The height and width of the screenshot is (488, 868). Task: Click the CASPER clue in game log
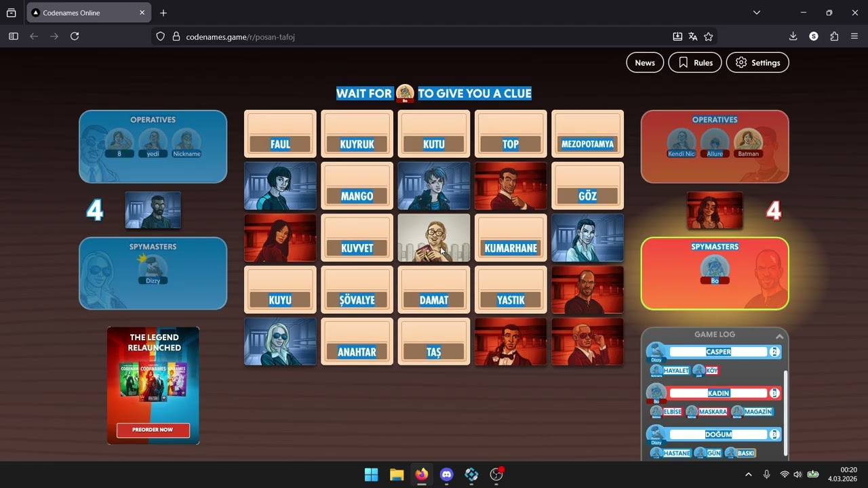pyautogui.click(x=718, y=352)
